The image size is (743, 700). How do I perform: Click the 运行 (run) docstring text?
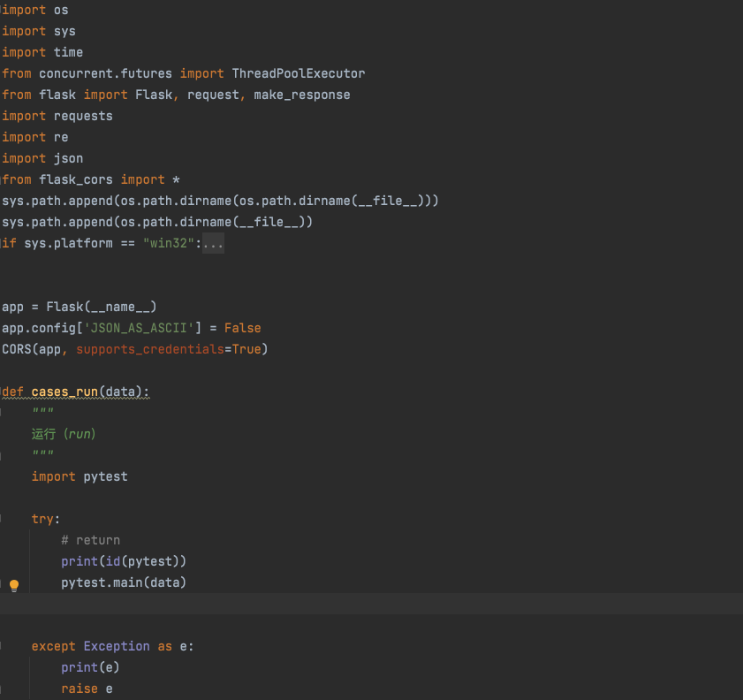[x=64, y=434]
